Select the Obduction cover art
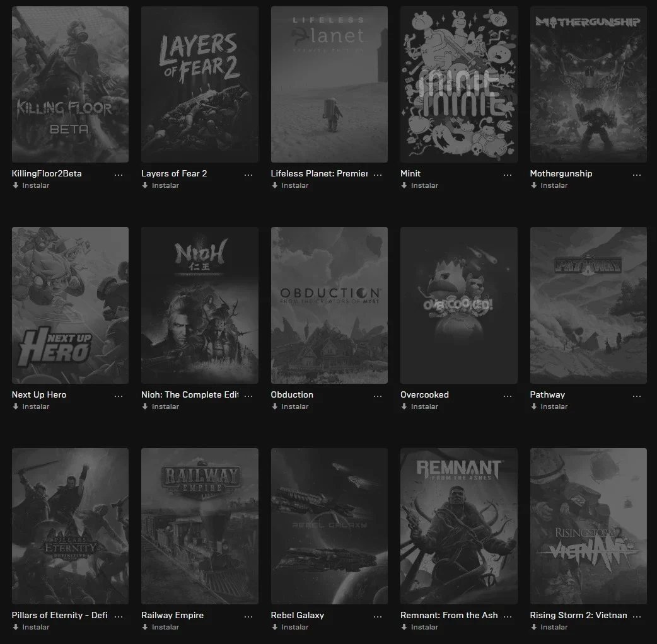This screenshot has width=657, height=644. [x=329, y=305]
